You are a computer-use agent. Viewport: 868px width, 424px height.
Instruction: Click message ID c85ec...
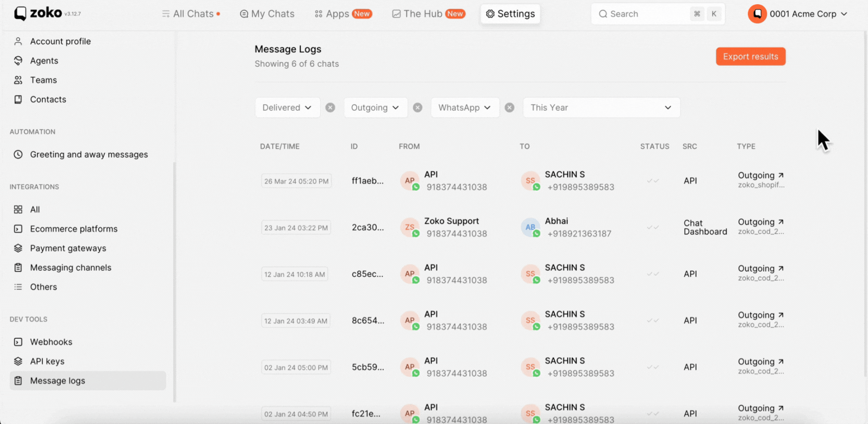click(x=368, y=274)
